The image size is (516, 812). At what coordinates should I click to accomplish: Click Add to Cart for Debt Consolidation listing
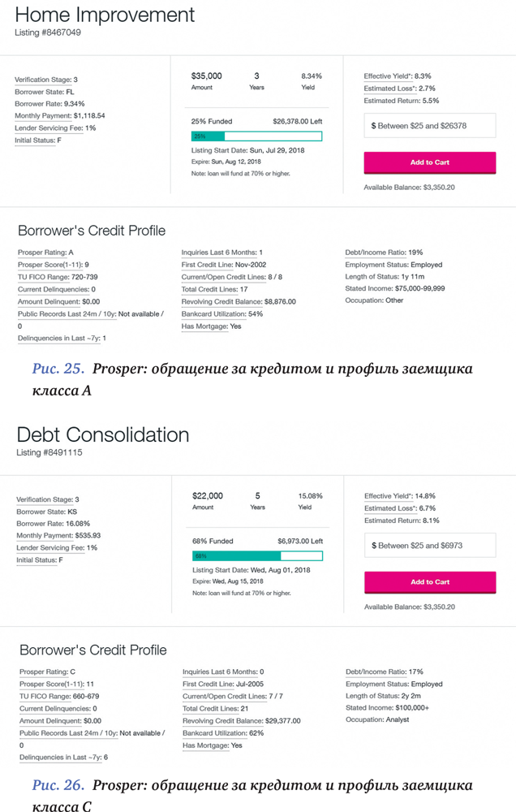tap(429, 582)
